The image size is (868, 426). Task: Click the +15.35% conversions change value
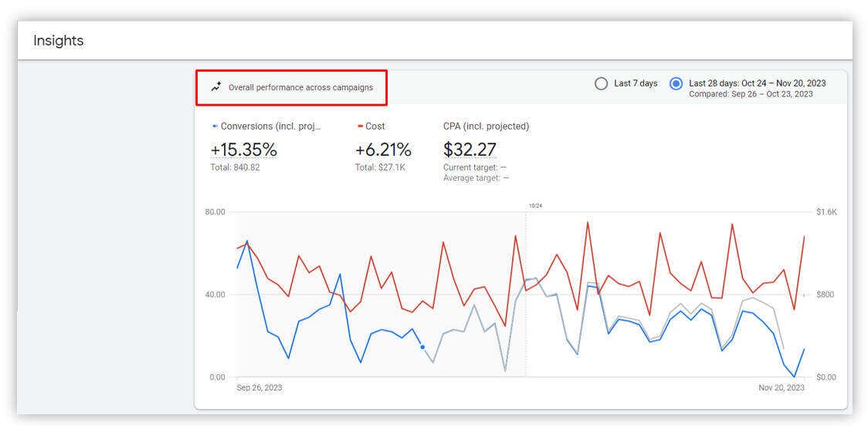click(243, 150)
